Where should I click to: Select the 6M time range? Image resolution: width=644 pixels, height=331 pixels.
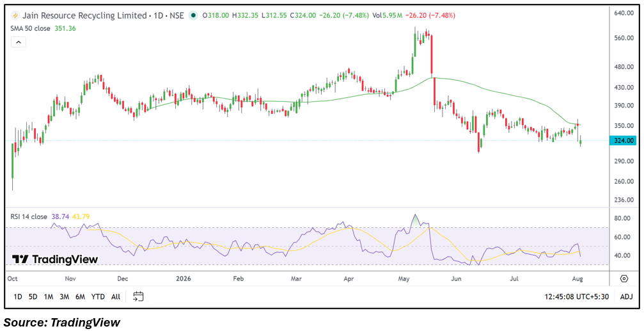81,296
